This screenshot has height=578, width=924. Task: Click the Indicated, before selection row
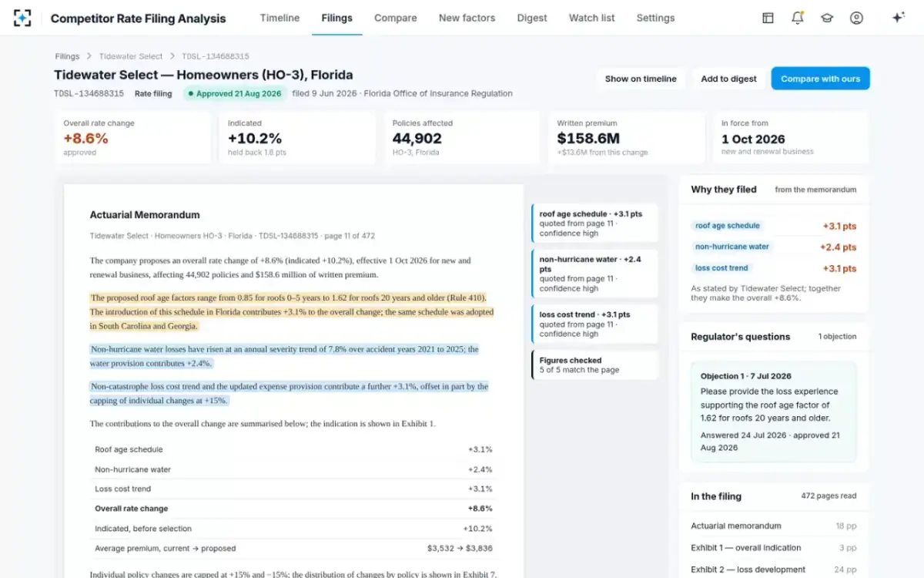click(293, 529)
